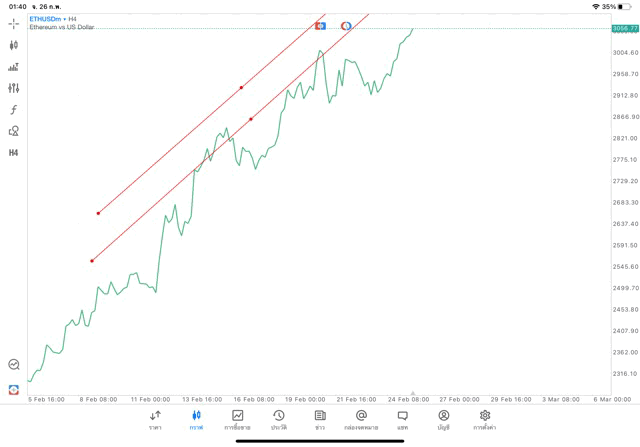Open the แชท (Chat) tab
The height and width of the screenshot is (447, 640).
click(402, 419)
